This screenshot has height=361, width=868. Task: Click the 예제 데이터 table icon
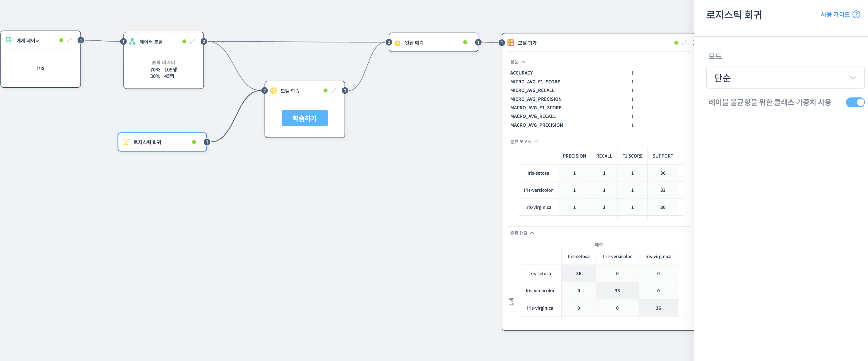pos(9,40)
